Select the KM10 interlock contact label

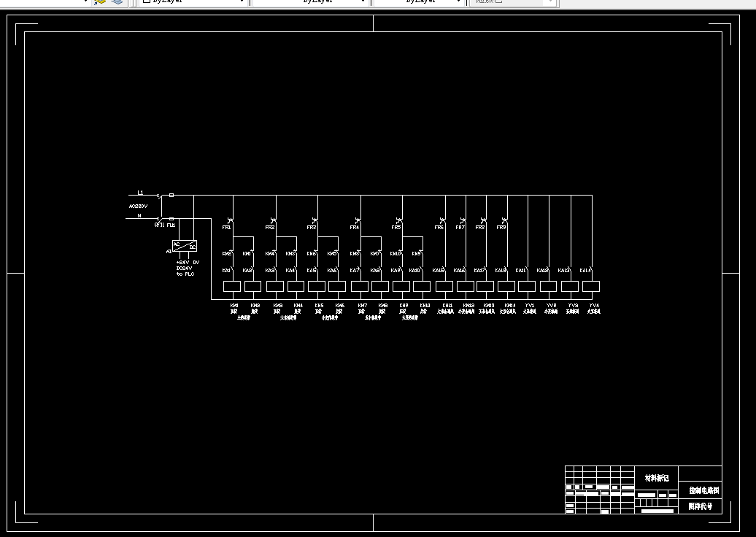pyautogui.click(x=396, y=254)
